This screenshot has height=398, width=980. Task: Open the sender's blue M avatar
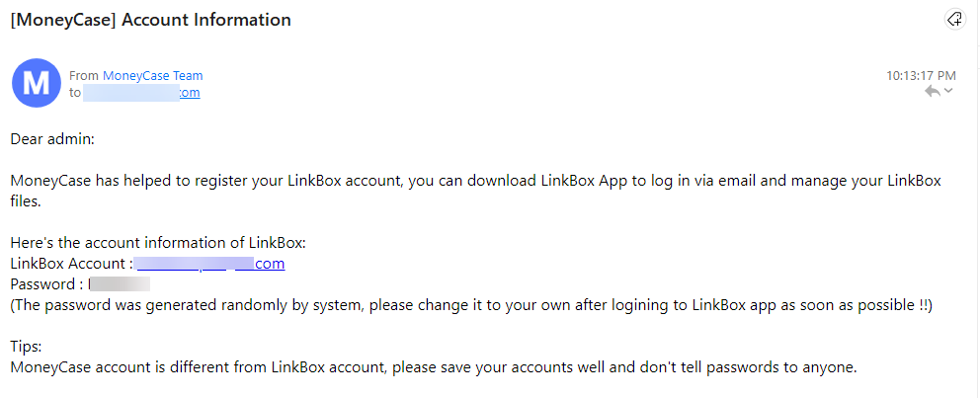(37, 83)
